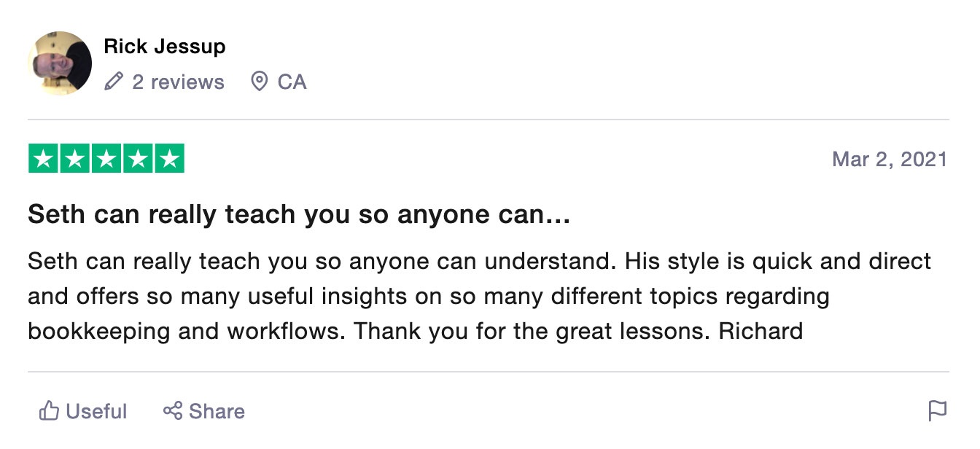Screen dimensions: 980x449
Task: Click the first green rating star
Action: click(43, 159)
